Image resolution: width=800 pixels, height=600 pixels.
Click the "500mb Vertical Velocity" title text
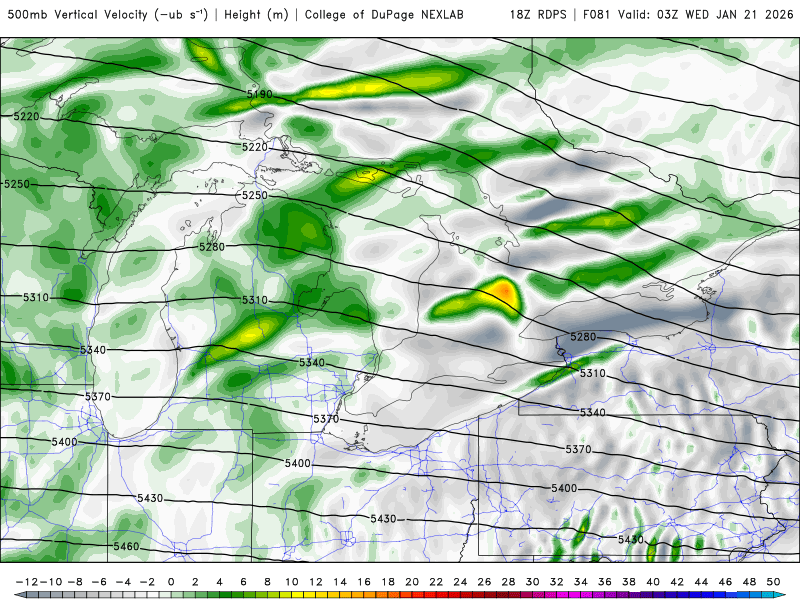coord(78,14)
